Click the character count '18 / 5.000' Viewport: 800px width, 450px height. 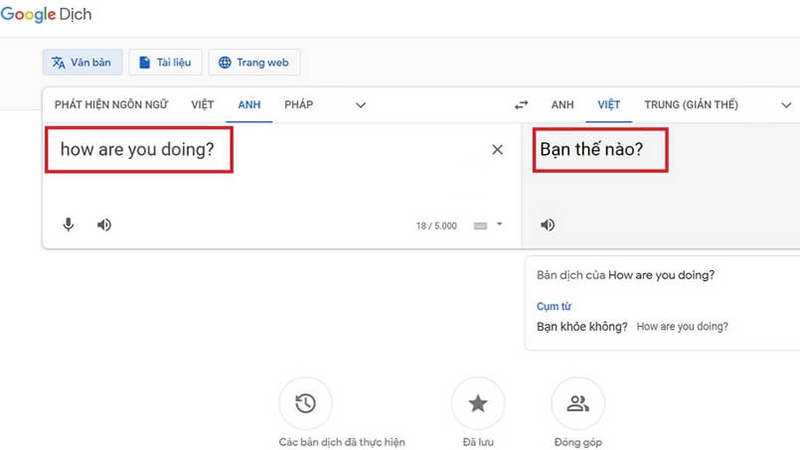coord(436,226)
